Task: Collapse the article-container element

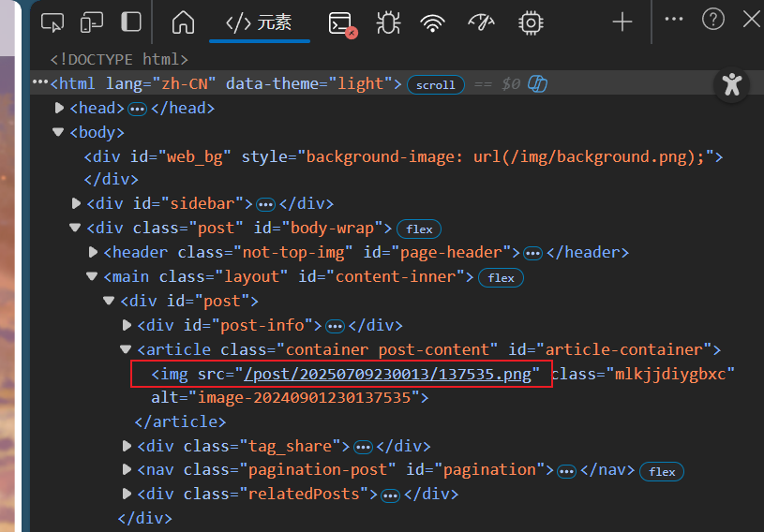Action: [x=127, y=349]
